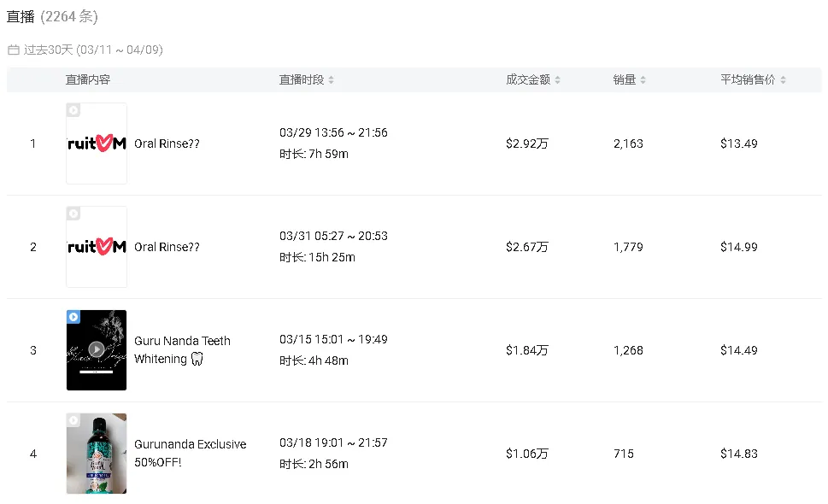Click the small play badge on rank 1 thumbnail
The width and height of the screenshot is (828, 504).
coord(73,110)
